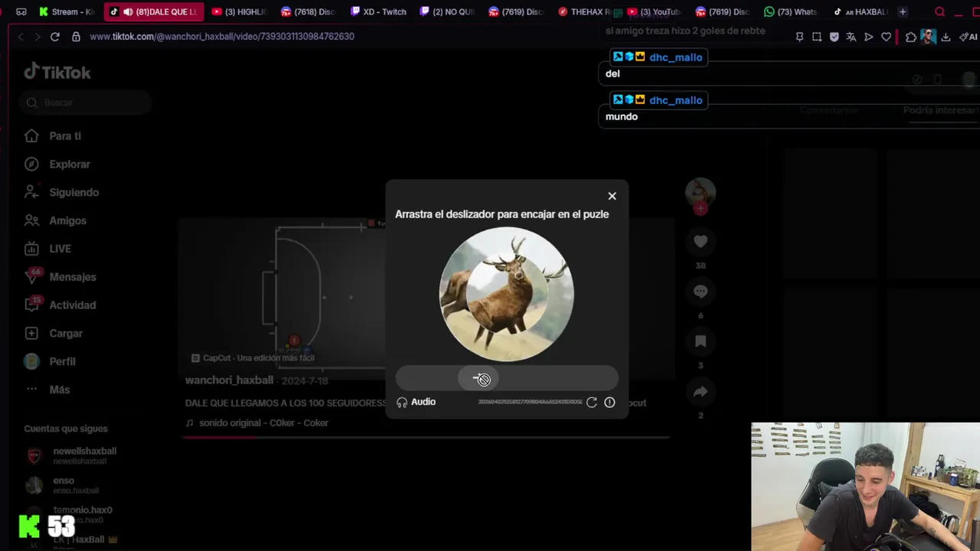
Task: Open the browser extensions cube icon
Action: pyautogui.click(x=910, y=37)
